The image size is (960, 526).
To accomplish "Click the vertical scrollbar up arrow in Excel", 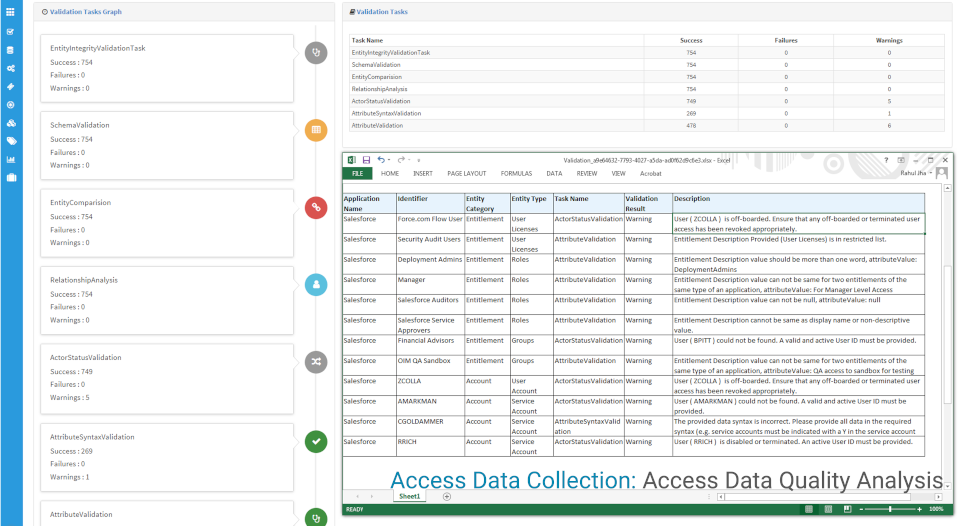I will click(948, 188).
